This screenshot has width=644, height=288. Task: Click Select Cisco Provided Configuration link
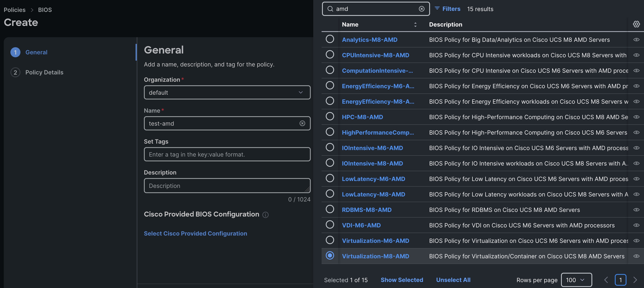coord(195,233)
